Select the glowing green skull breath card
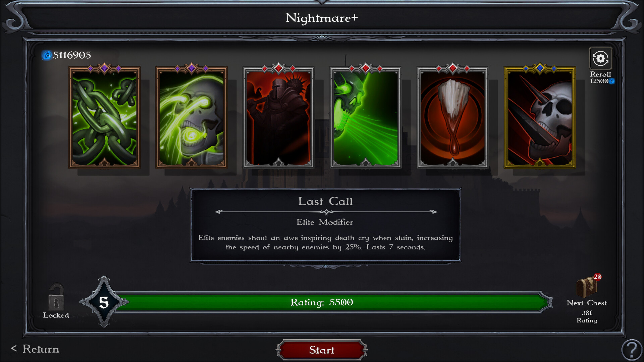The image size is (644, 362). point(192,117)
